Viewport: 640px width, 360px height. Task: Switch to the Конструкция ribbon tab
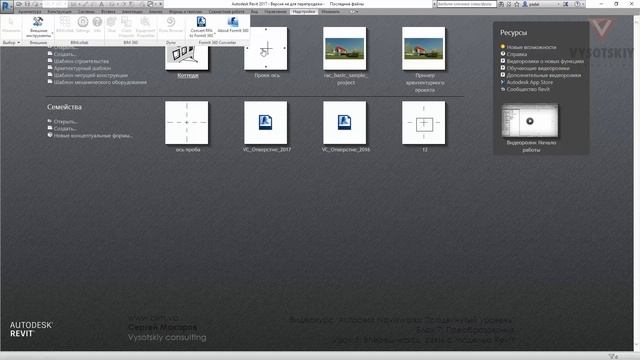60,12
